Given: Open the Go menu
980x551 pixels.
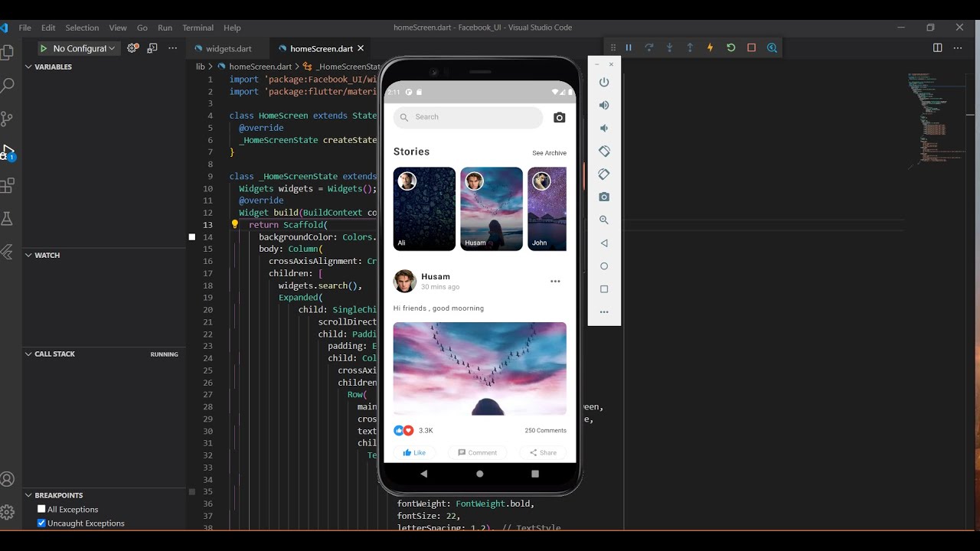Looking at the screenshot, I should click(x=142, y=28).
